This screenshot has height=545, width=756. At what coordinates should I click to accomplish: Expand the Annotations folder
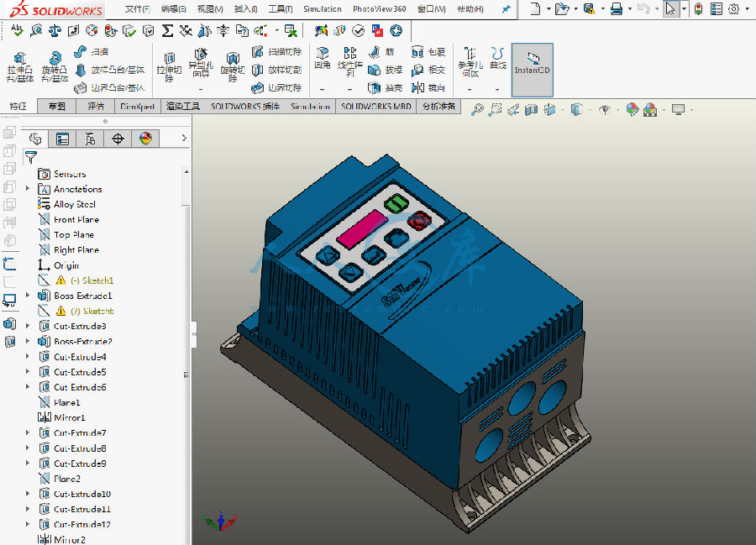(28, 189)
